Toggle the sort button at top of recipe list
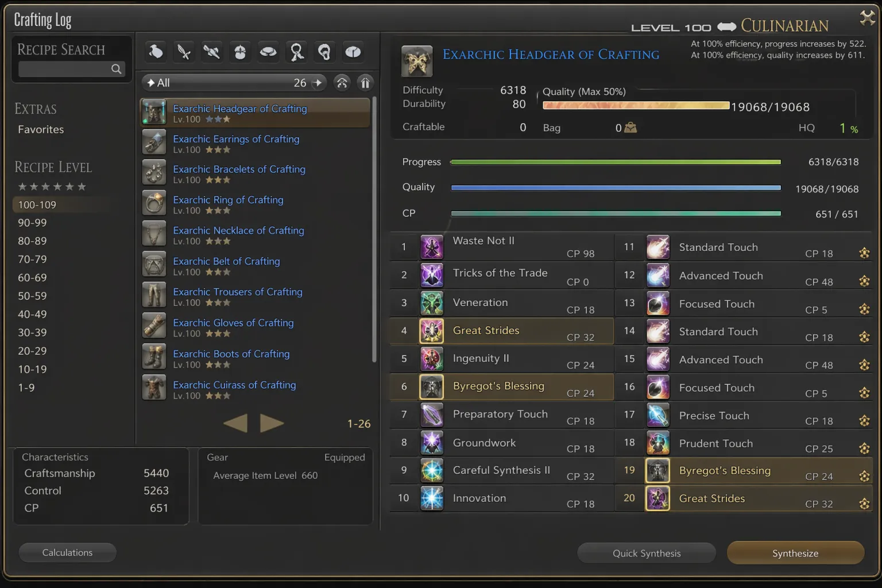Image resolution: width=882 pixels, height=588 pixels. point(365,82)
